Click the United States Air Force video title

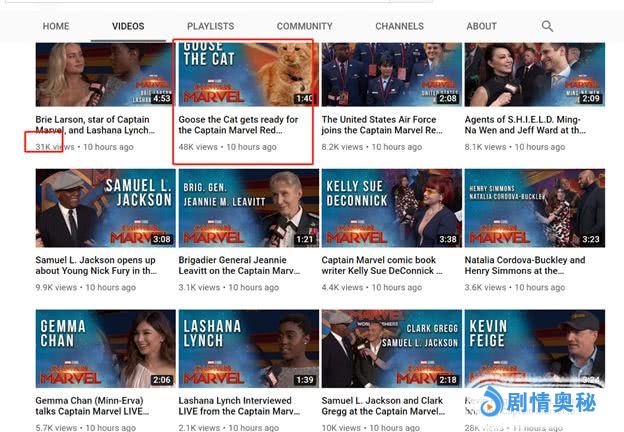pos(381,125)
